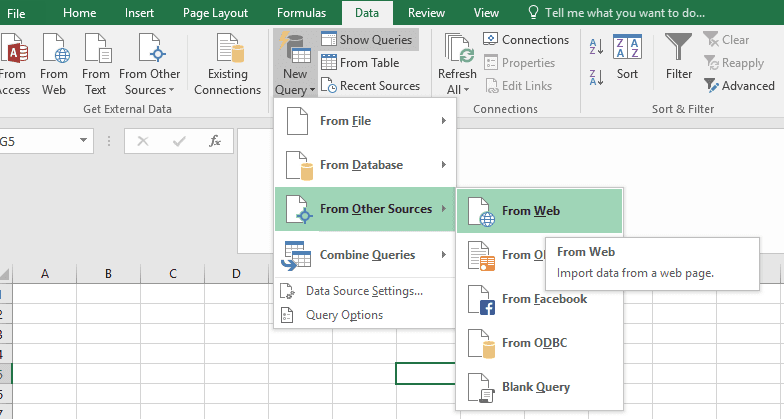Open the File tab

point(16,13)
